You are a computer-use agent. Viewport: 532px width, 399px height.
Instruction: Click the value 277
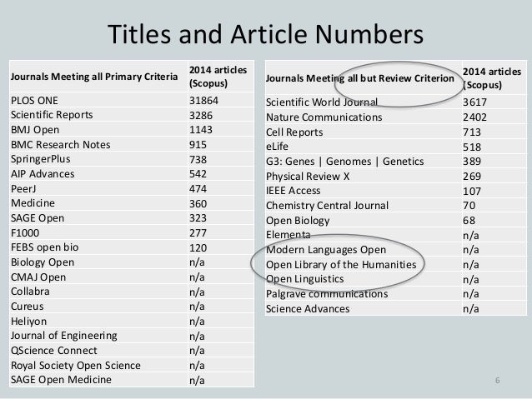pos(198,233)
